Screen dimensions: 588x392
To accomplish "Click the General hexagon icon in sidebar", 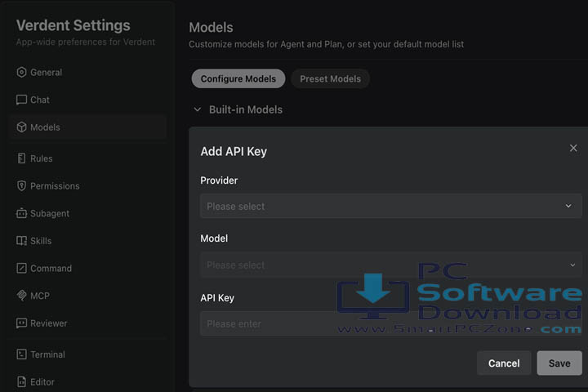I will click(21, 72).
